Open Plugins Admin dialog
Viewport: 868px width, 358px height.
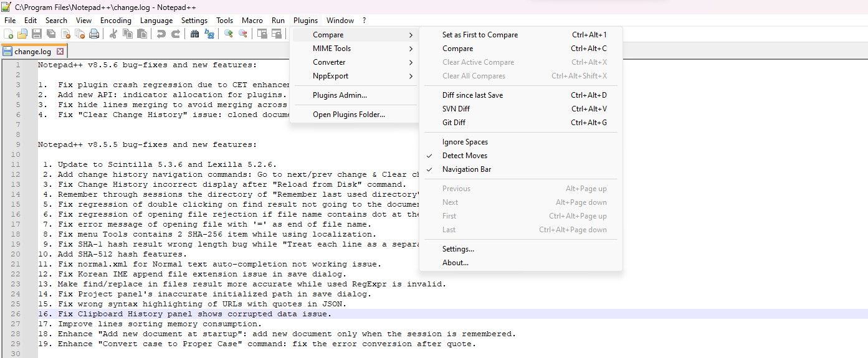340,95
